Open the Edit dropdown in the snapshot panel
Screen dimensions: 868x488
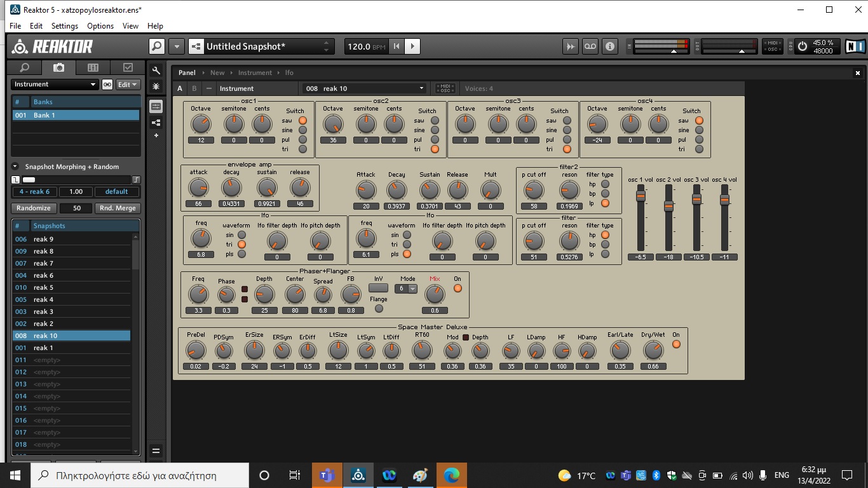[127, 85]
